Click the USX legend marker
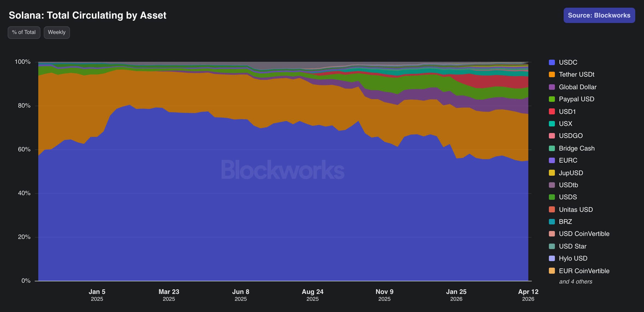The height and width of the screenshot is (312, 644). click(x=551, y=124)
